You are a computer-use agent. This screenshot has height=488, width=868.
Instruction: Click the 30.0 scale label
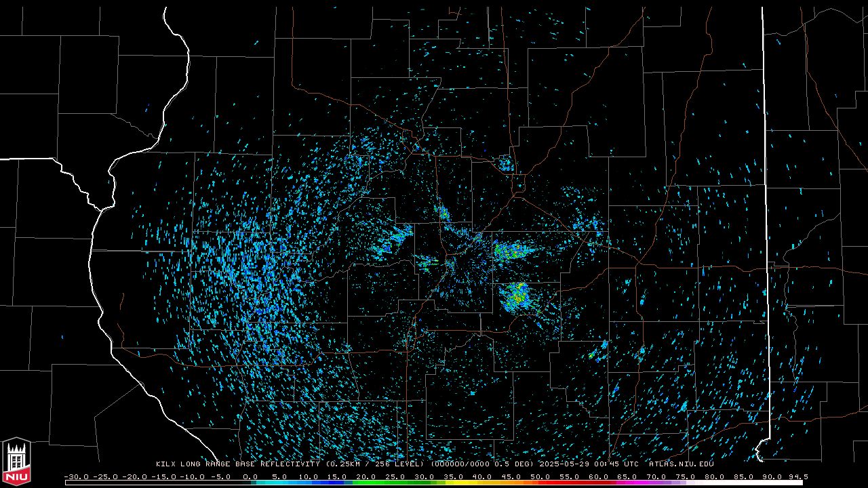pos(425,477)
